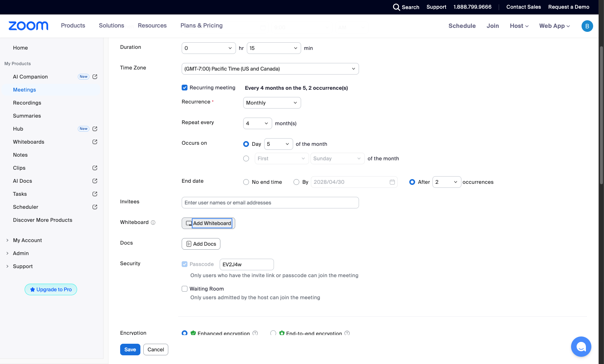Open Scheduler external link icon
Image resolution: width=604 pixels, height=364 pixels.
click(x=95, y=207)
